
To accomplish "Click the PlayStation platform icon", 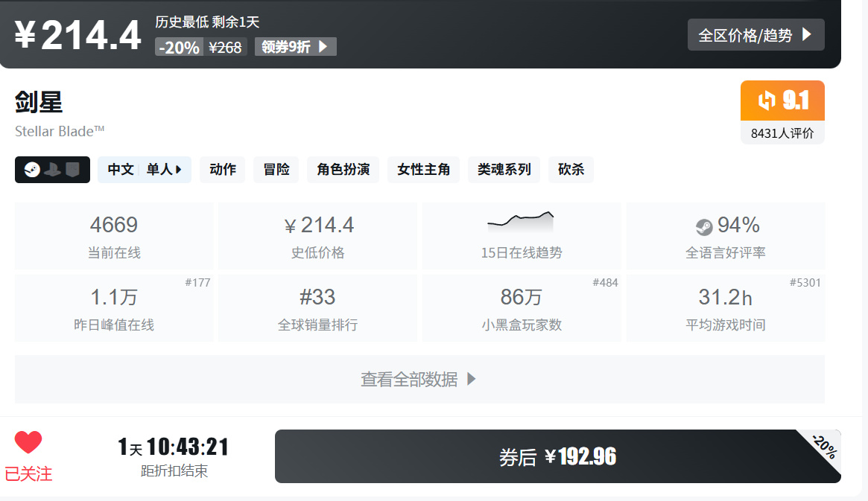I will [53, 170].
